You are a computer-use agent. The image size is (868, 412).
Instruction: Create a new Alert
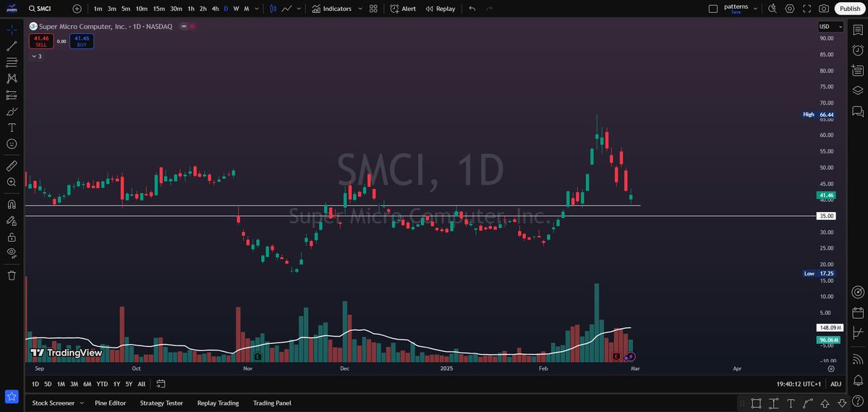(403, 9)
